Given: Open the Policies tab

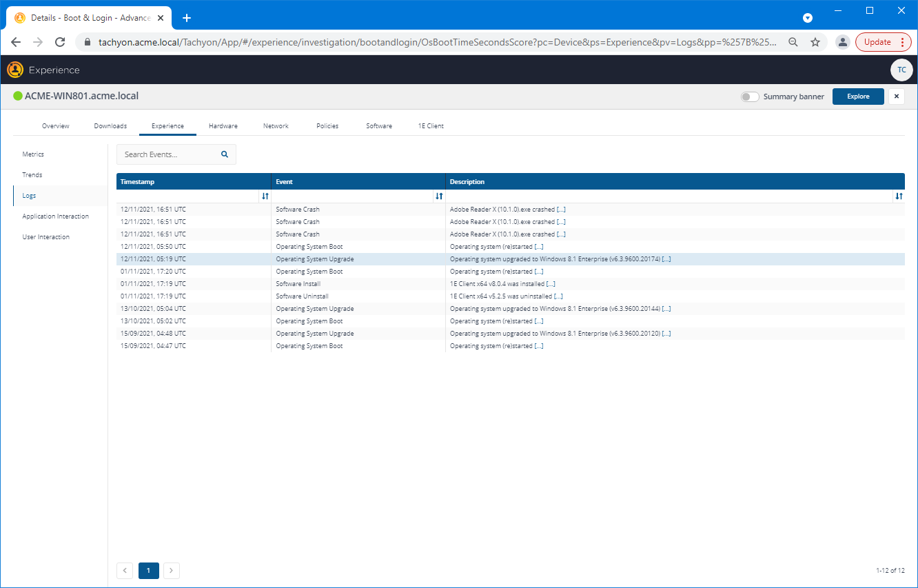Looking at the screenshot, I should 327,126.
